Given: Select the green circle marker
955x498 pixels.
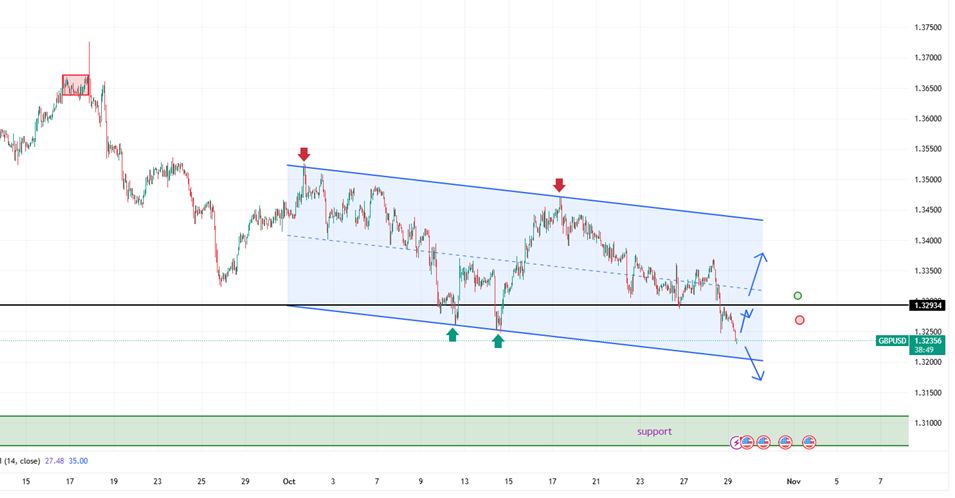Looking at the screenshot, I should (797, 296).
